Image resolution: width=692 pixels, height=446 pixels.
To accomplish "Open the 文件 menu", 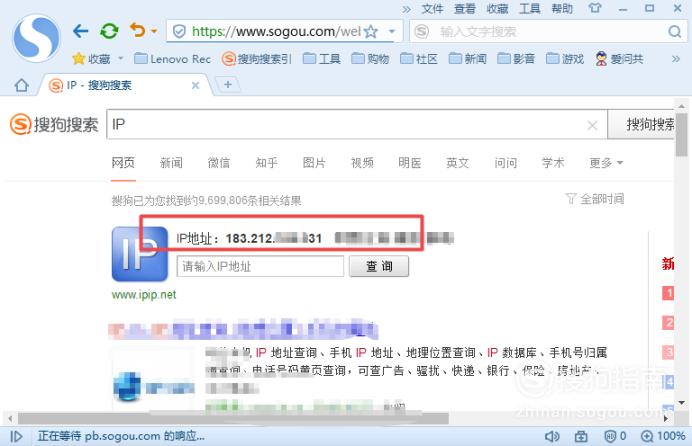I will click(x=432, y=8).
